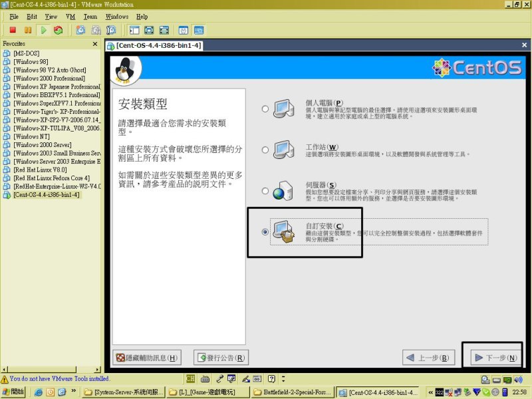Click the sound device status icon
532x399 pixels.
point(518,380)
